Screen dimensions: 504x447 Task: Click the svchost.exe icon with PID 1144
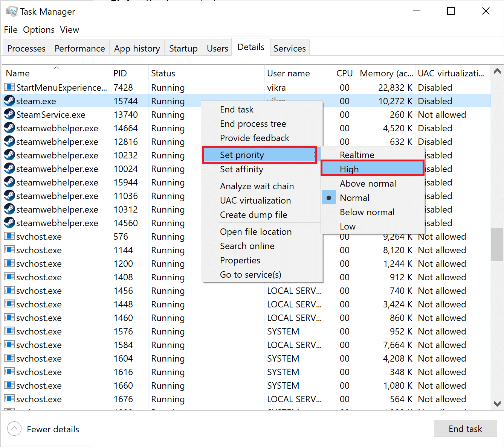[9, 250]
